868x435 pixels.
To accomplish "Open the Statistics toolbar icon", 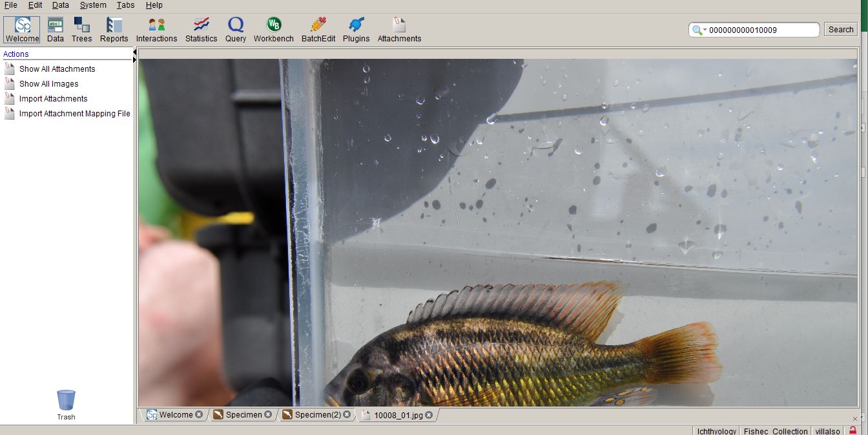I will [201, 30].
